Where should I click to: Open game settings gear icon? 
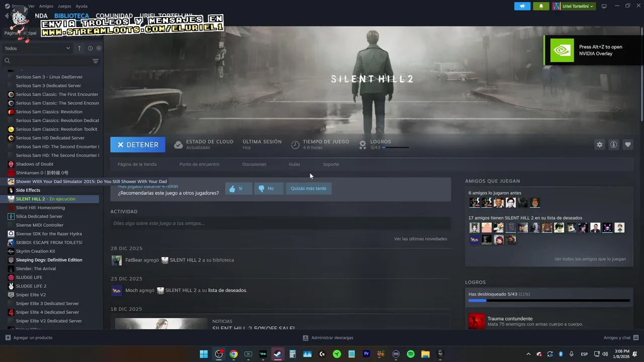[599, 145]
